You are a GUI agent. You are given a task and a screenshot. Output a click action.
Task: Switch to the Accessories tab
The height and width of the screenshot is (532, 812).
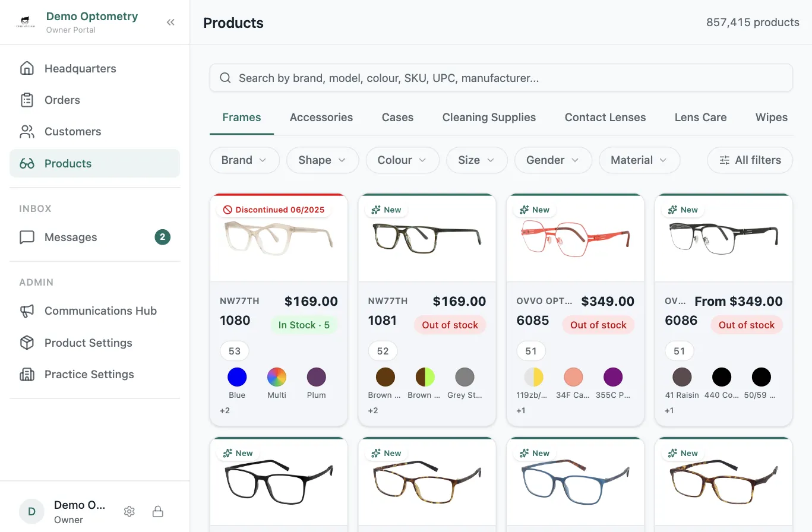[x=321, y=117]
